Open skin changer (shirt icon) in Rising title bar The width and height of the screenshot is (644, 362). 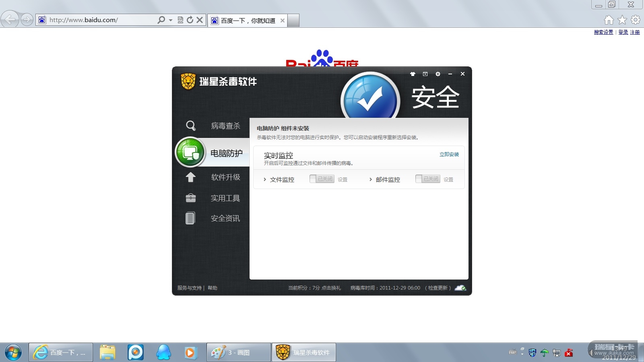point(413,74)
